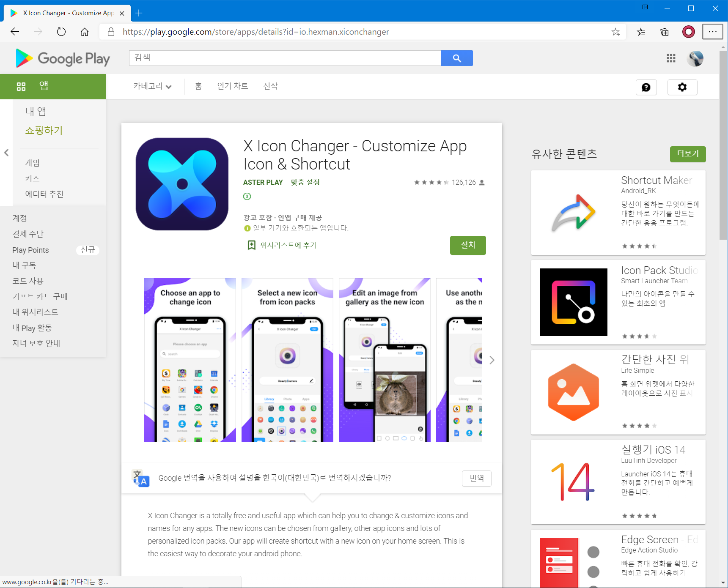Open 자녀 보호 안내 link
728x588 pixels.
click(36, 343)
